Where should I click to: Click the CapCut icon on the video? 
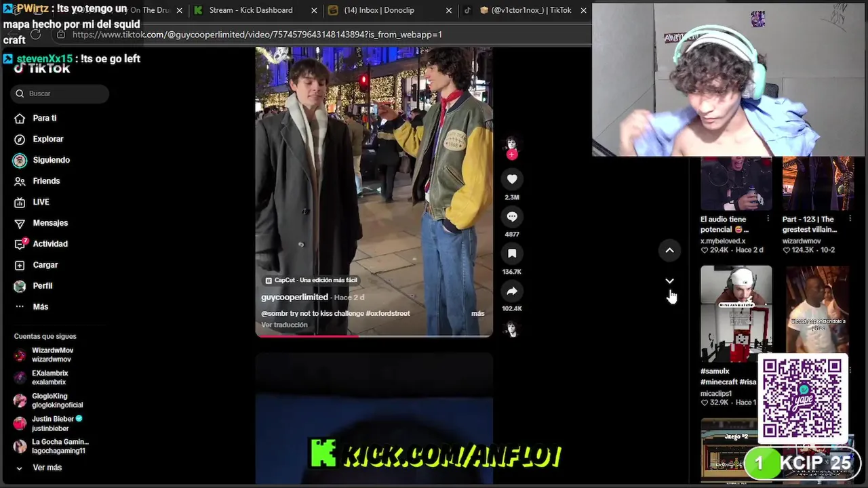click(x=269, y=280)
